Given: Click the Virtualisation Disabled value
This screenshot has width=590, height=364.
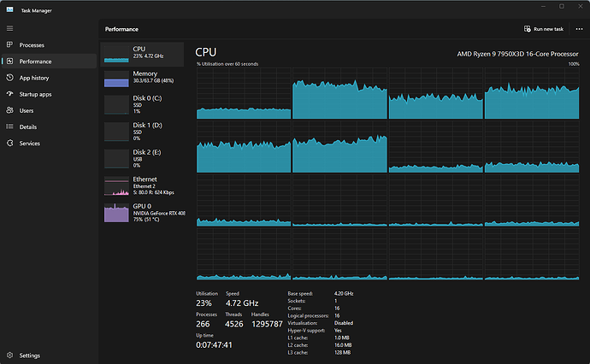Looking at the screenshot, I should tap(344, 323).
